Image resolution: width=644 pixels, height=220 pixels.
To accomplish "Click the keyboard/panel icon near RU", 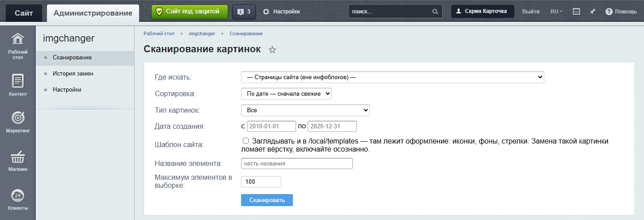I will [x=576, y=12].
